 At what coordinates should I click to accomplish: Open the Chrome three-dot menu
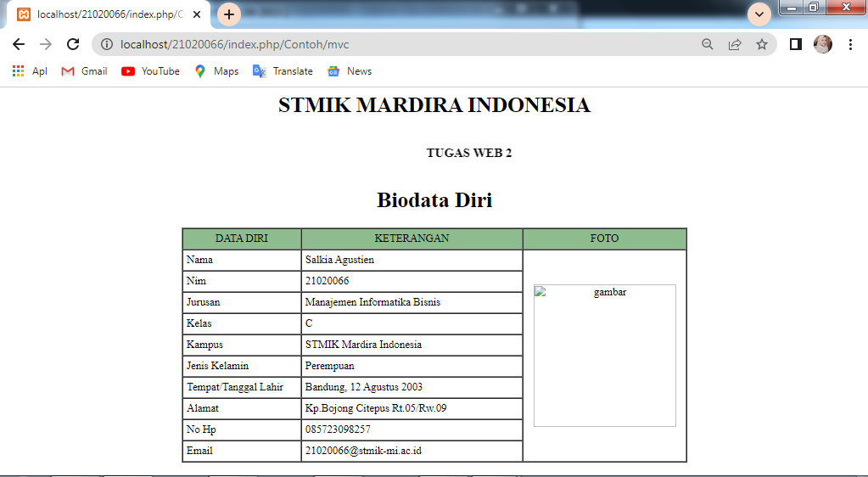click(850, 44)
